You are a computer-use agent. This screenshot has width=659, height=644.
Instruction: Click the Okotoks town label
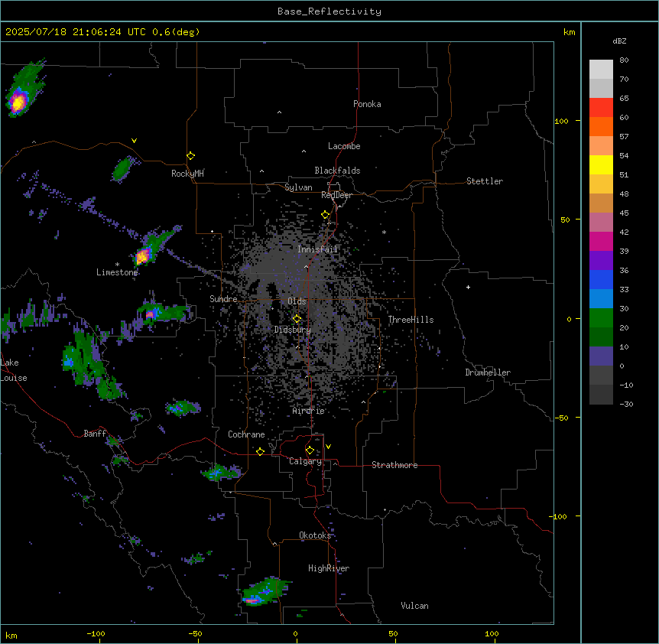(x=315, y=535)
